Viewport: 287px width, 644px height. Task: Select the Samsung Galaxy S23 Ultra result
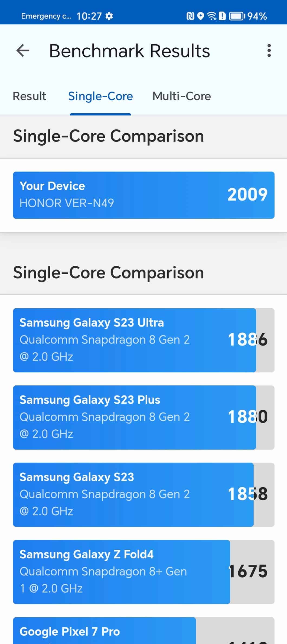(x=144, y=340)
